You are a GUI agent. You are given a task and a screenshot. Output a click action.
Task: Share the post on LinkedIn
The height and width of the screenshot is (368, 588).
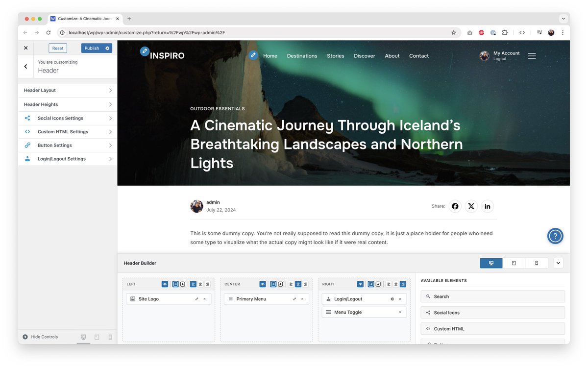coord(487,206)
